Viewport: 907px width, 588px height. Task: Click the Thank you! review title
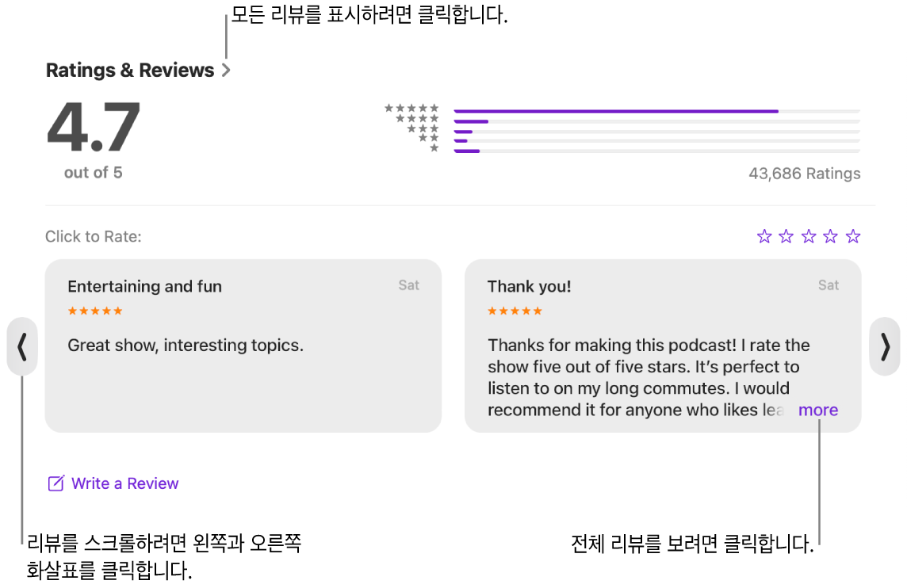click(x=529, y=286)
